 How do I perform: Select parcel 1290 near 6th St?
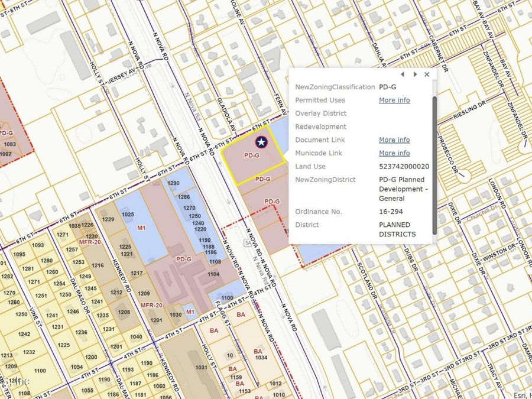[173, 184]
